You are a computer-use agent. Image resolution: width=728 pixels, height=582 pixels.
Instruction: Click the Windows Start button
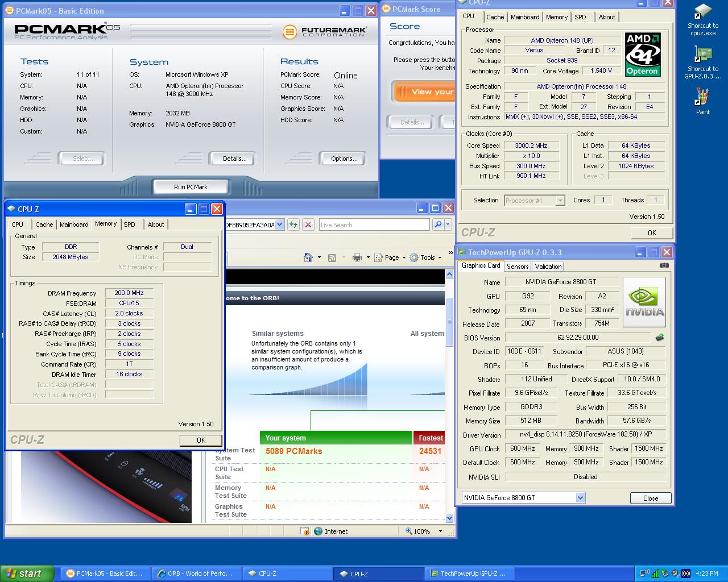tap(27, 573)
